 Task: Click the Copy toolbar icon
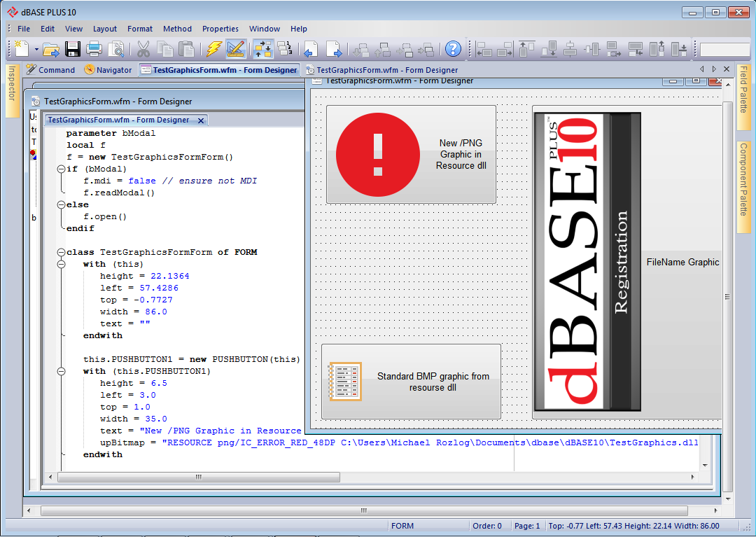[x=165, y=49]
